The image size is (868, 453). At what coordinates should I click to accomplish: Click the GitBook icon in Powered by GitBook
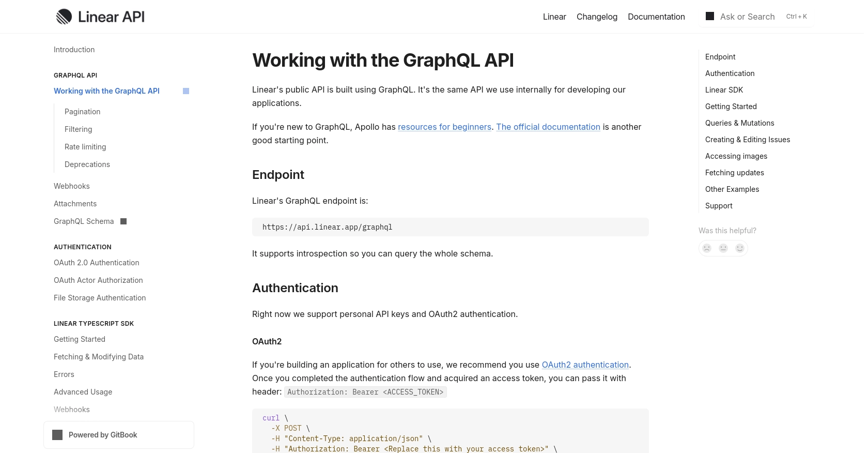coord(57,435)
